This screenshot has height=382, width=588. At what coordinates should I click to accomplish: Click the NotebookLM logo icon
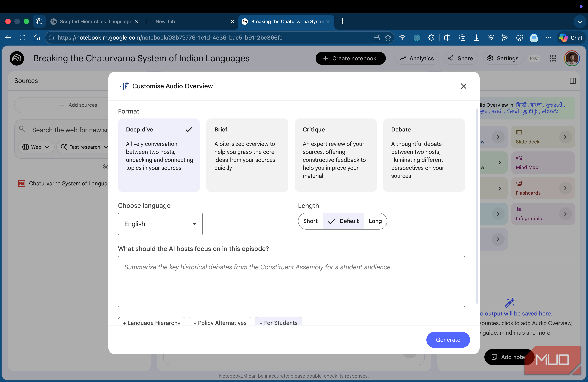pyautogui.click(x=17, y=58)
